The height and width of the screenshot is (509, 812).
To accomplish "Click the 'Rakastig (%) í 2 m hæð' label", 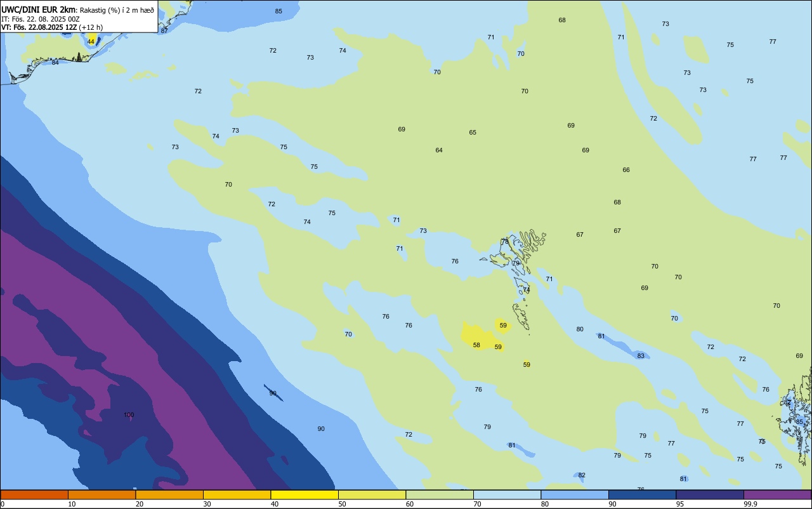I will 117,10.
